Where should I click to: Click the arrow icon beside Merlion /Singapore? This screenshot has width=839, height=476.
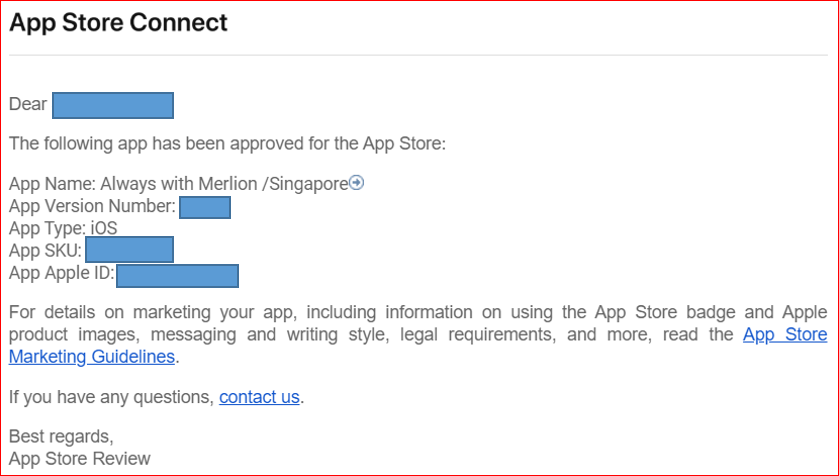pyautogui.click(x=356, y=183)
